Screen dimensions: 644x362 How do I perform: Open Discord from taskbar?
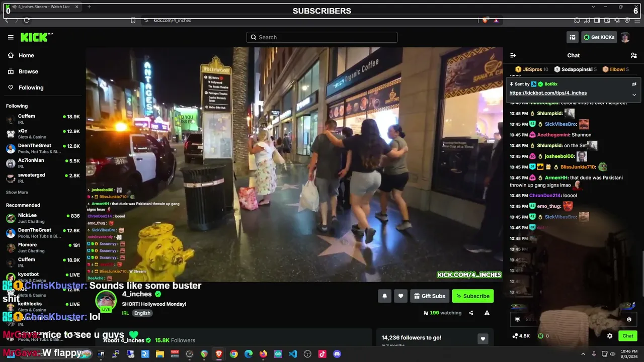click(x=337, y=354)
